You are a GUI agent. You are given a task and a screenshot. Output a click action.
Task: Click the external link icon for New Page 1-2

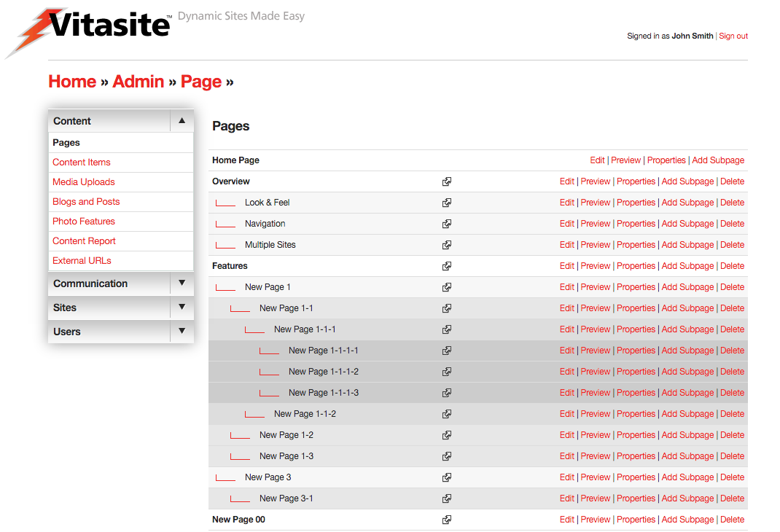click(x=447, y=435)
